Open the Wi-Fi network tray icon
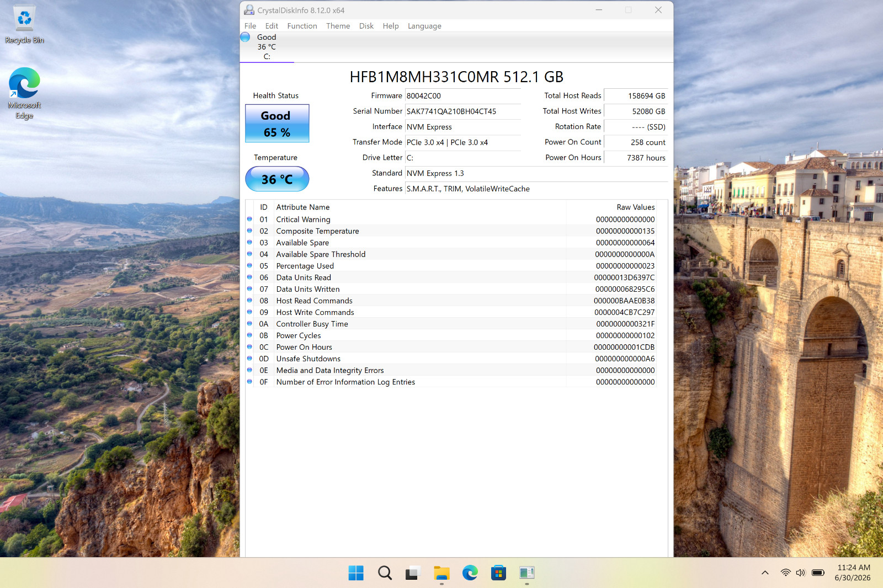The height and width of the screenshot is (588, 883). click(x=785, y=573)
